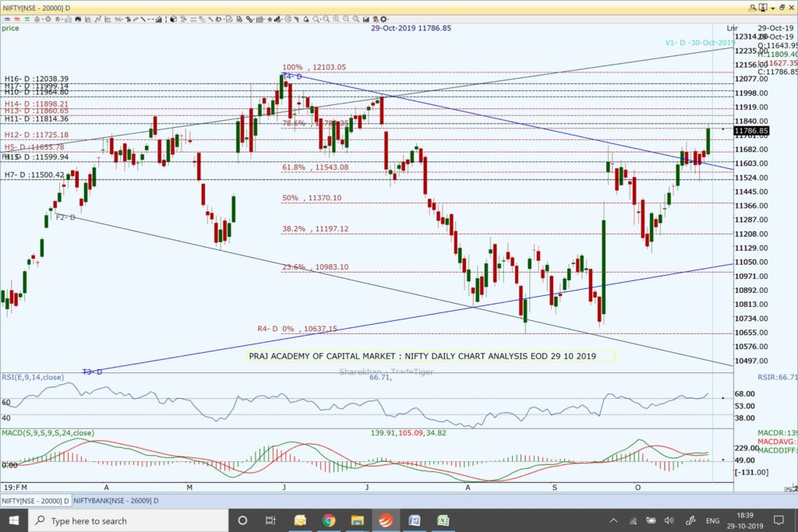Click the star favorites icon

(270, 19)
